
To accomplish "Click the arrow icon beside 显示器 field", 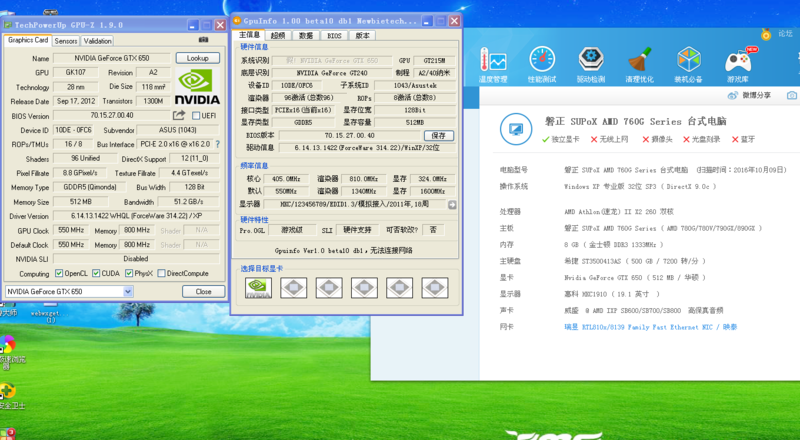I will [452, 205].
